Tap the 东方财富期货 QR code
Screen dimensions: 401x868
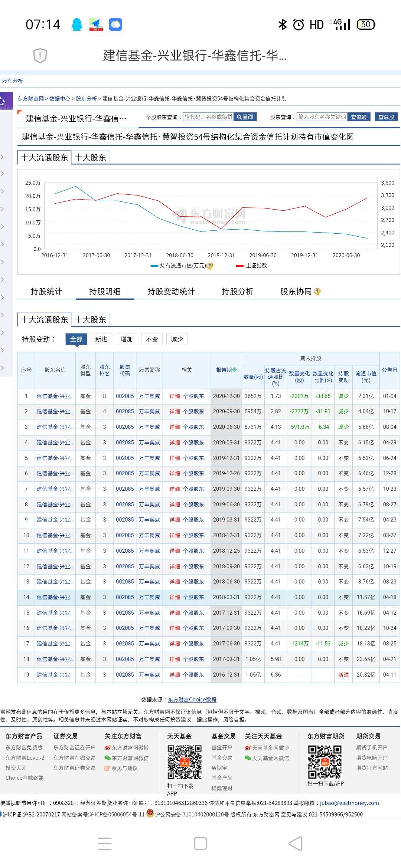click(x=325, y=762)
